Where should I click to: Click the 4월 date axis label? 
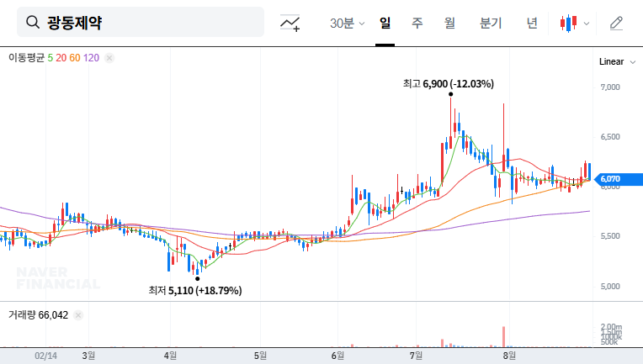170,356
